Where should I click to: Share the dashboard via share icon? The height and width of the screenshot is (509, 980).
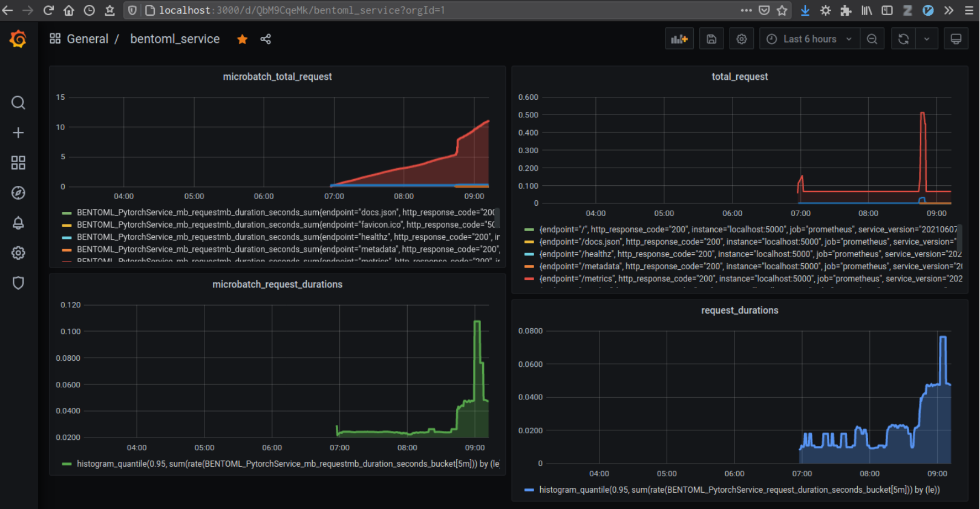coord(266,39)
